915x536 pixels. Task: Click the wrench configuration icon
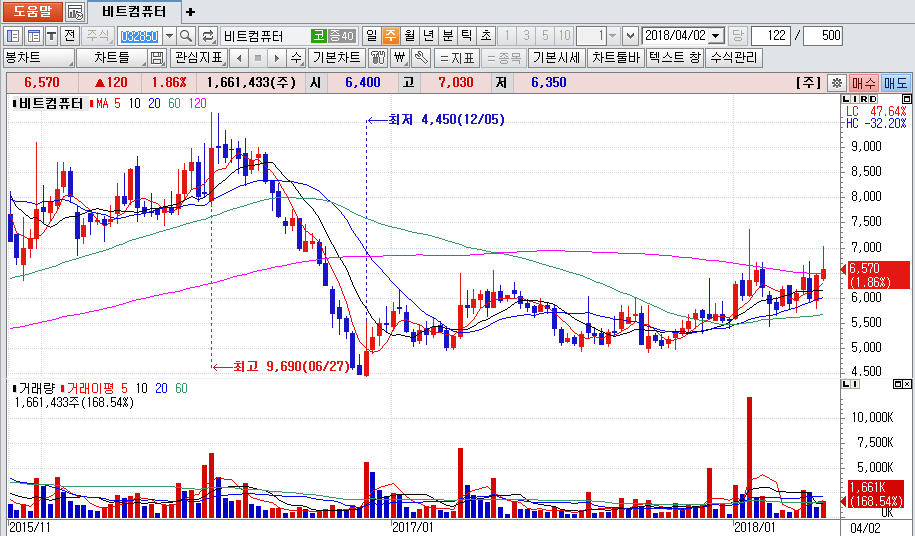421,58
